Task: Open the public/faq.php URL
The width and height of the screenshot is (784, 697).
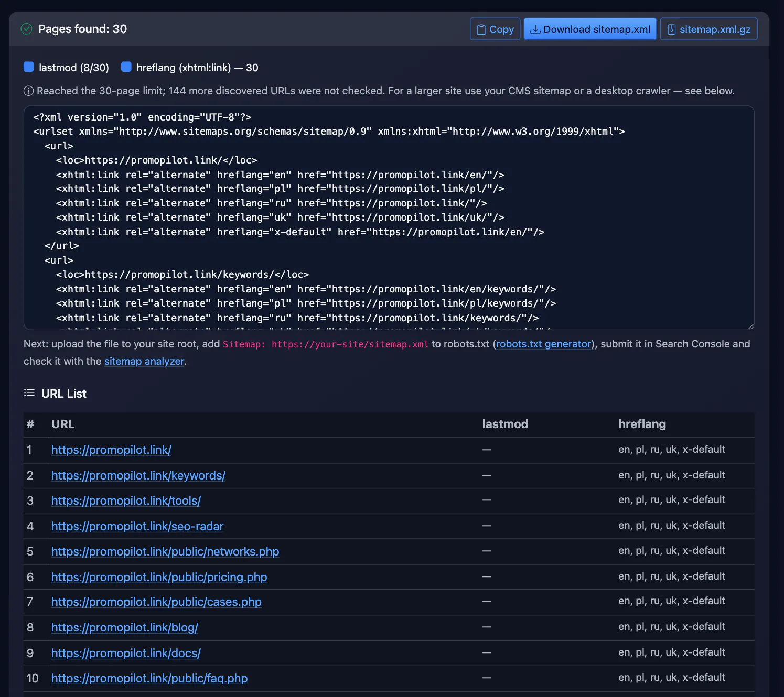Action: [x=149, y=678]
